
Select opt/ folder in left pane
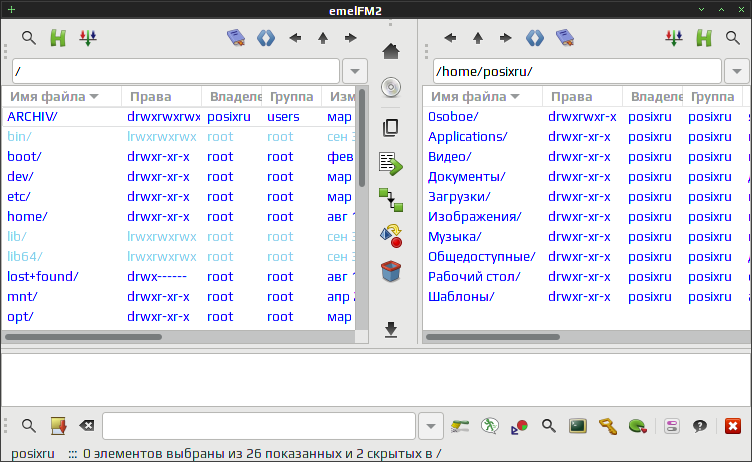coord(20,317)
